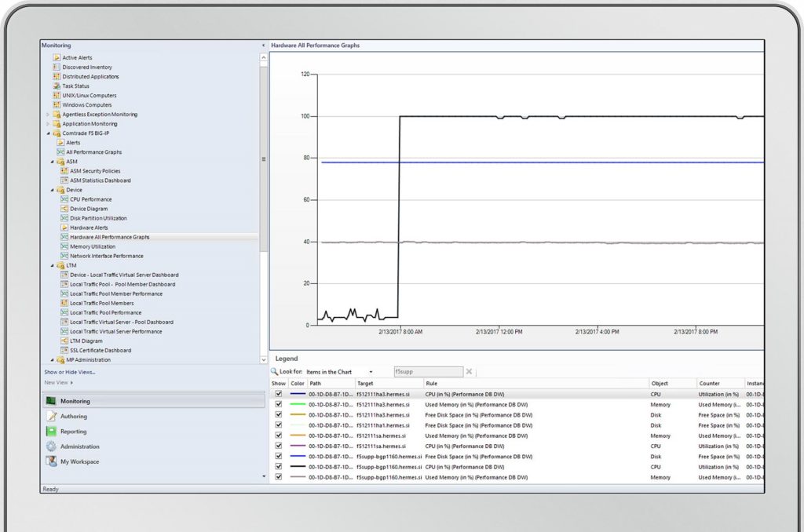Open SSL Certificate Dashboard icon

[x=64, y=350]
